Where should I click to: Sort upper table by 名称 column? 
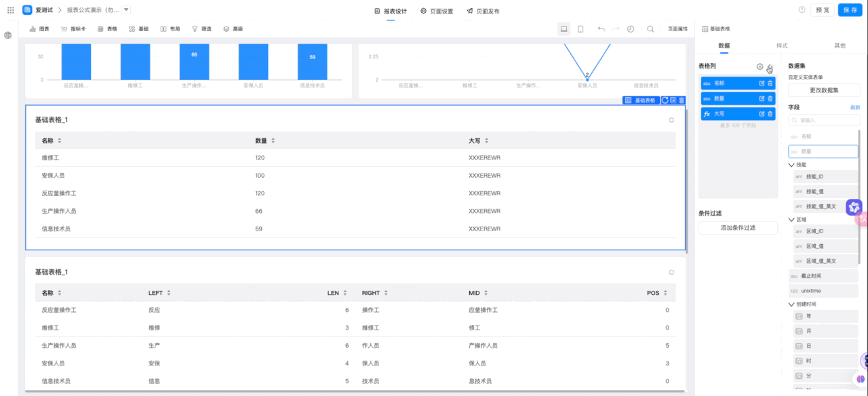60,140
